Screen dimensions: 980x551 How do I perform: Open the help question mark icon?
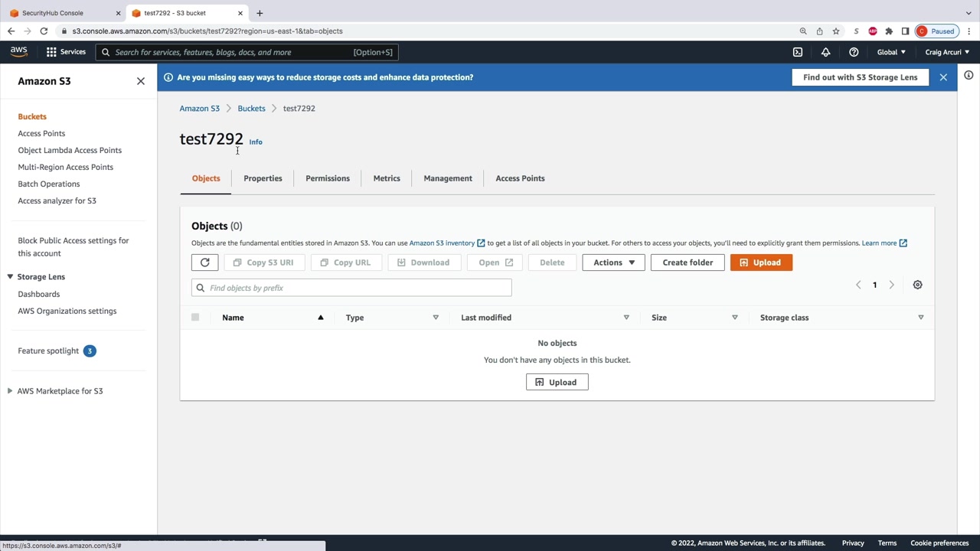854,52
